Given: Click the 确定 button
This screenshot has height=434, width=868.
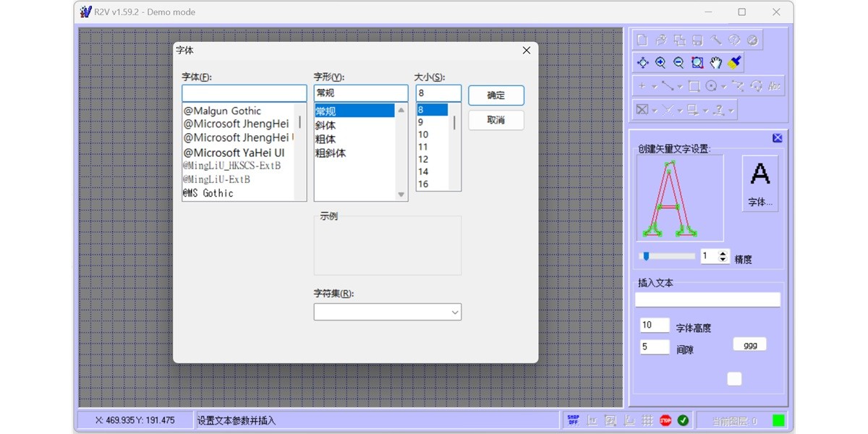Looking at the screenshot, I should (495, 95).
